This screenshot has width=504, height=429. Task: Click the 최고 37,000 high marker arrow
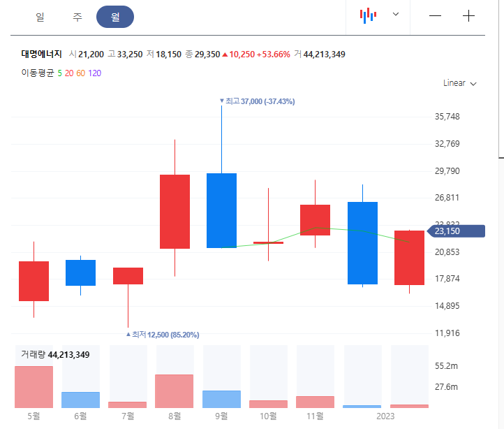click(x=222, y=101)
